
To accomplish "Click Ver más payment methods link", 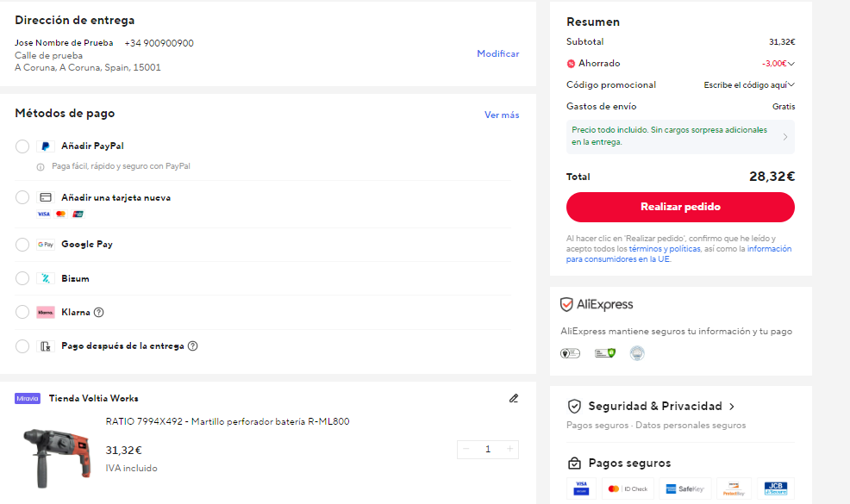I will click(x=502, y=115).
